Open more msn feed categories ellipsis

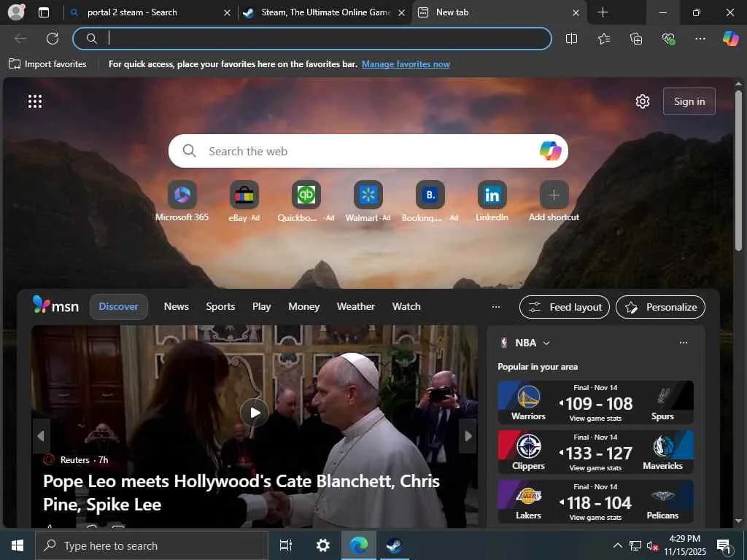click(496, 307)
